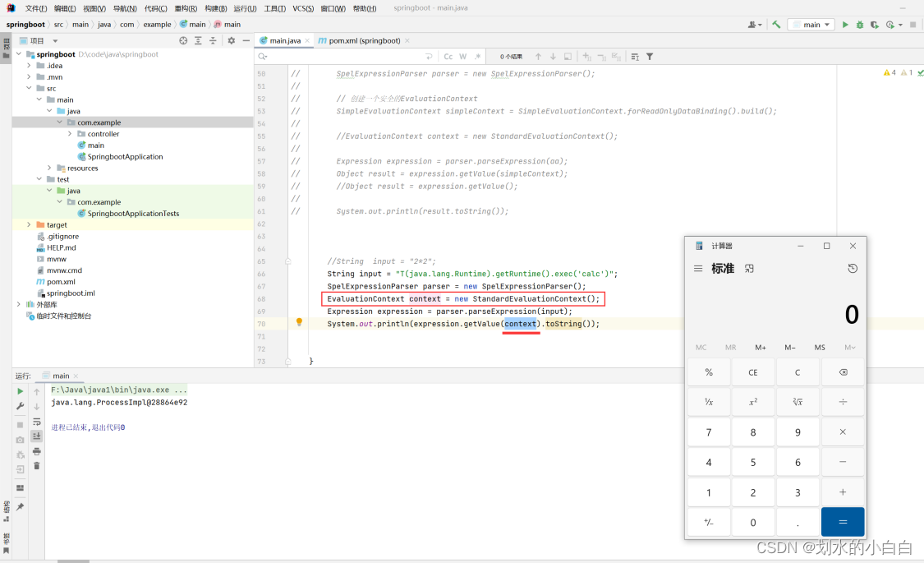The image size is (924, 563).
Task: Clear console with trash icon
Action: click(36, 466)
